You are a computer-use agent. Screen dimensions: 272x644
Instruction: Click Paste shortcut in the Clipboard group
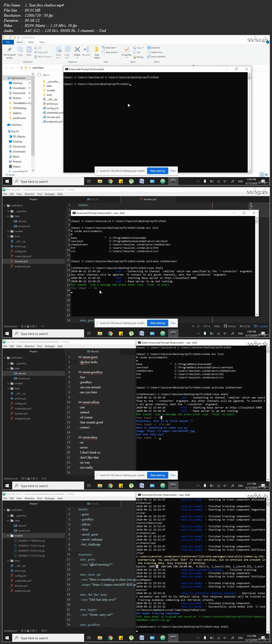pos(43,57)
